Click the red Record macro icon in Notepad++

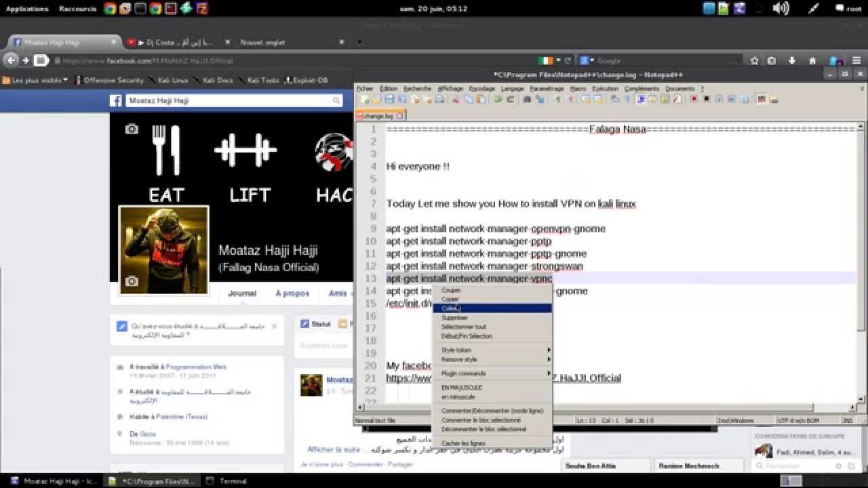pos(694,100)
